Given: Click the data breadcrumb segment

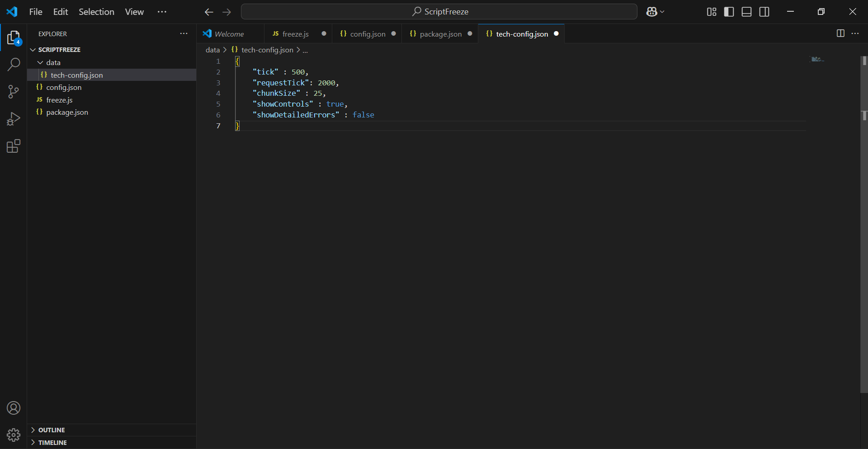Looking at the screenshot, I should point(212,50).
